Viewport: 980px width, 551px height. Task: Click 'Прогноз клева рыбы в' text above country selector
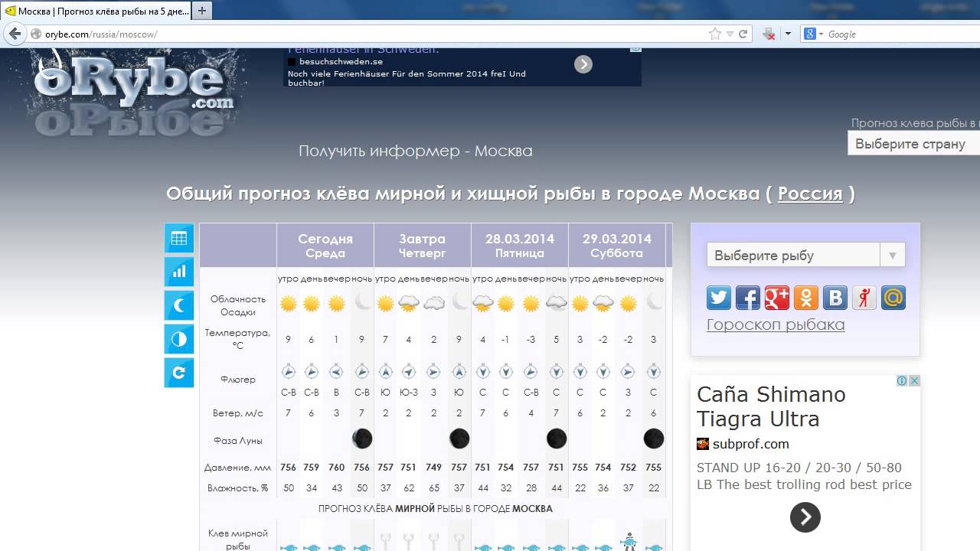pos(915,122)
